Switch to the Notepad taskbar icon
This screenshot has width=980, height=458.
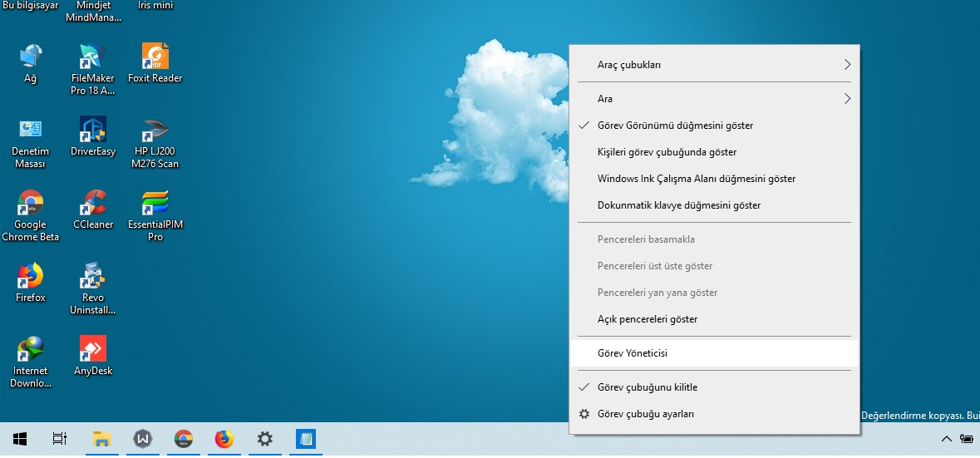click(x=306, y=439)
